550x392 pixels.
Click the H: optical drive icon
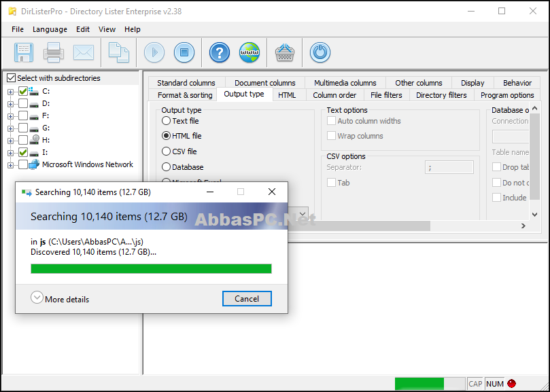[x=34, y=140]
